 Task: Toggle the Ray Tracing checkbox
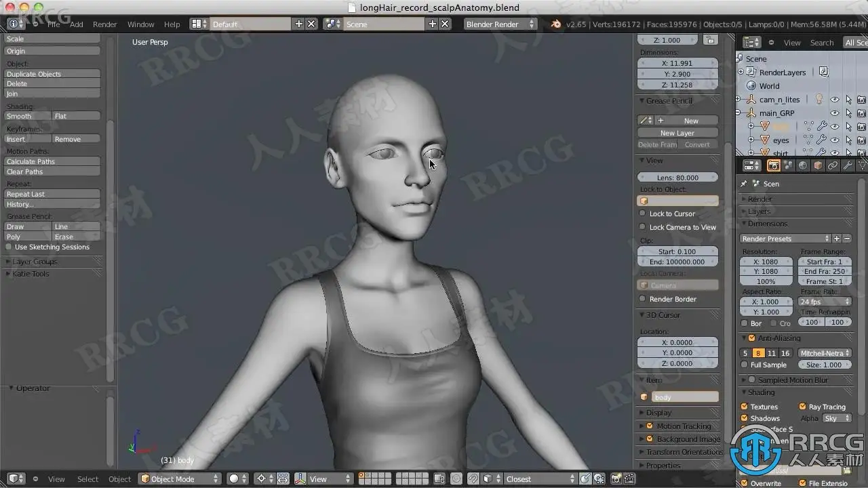[803, 407]
